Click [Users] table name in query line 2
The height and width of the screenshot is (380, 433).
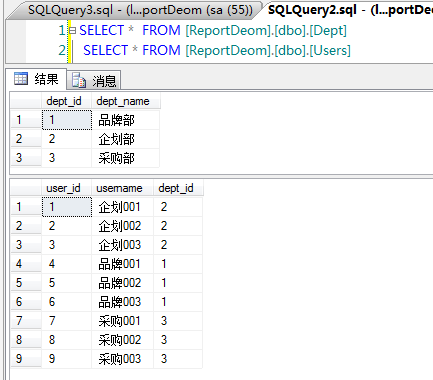330,51
